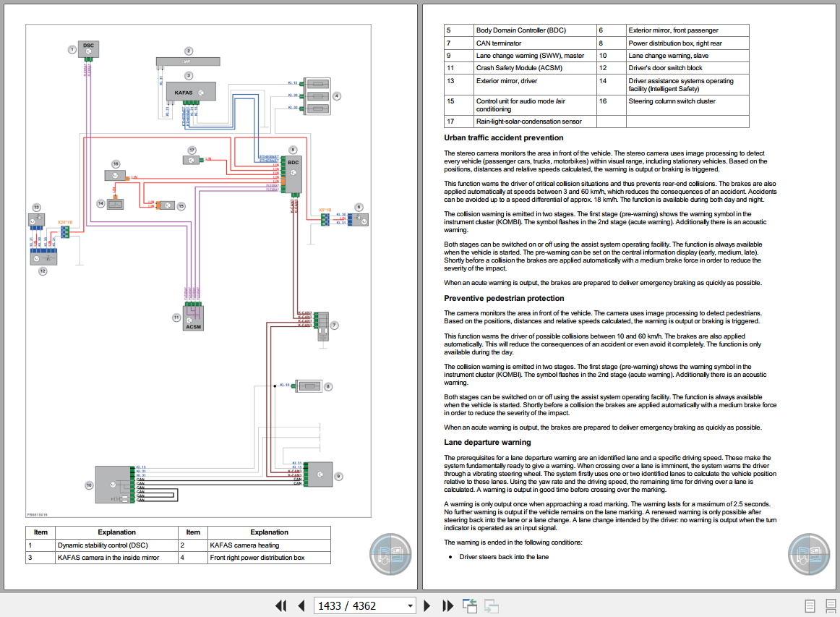
Task: Click the cell 'Front right power distribution box'
Action: [269, 558]
